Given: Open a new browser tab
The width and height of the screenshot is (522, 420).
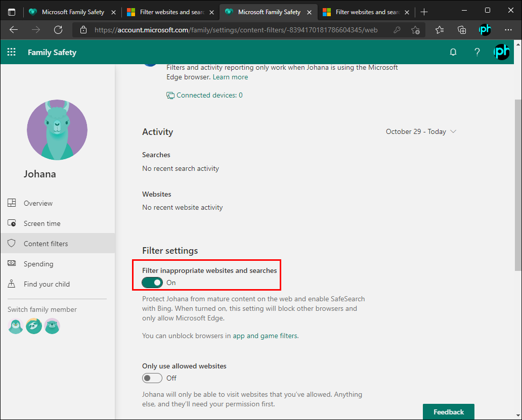Looking at the screenshot, I should [x=424, y=12].
